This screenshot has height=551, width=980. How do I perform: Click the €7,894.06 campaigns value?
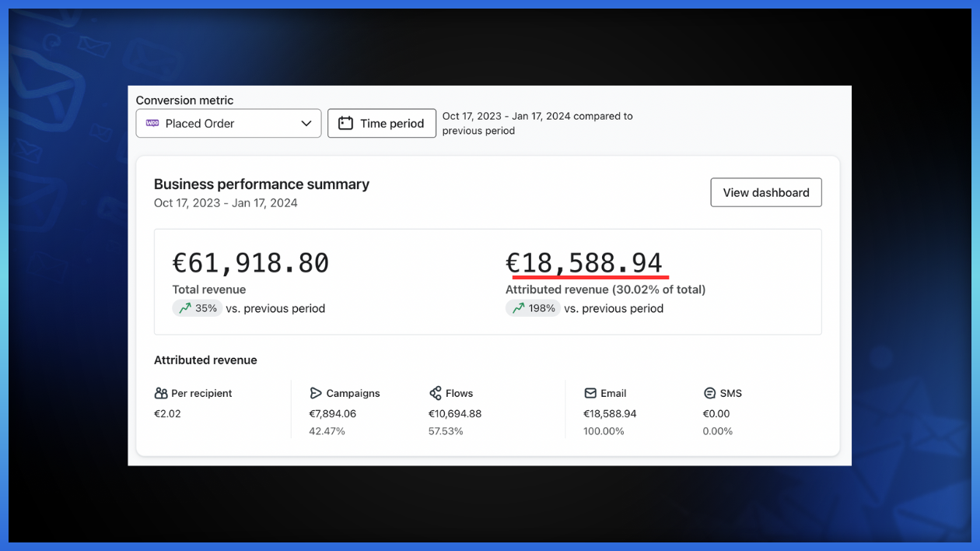[332, 414]
